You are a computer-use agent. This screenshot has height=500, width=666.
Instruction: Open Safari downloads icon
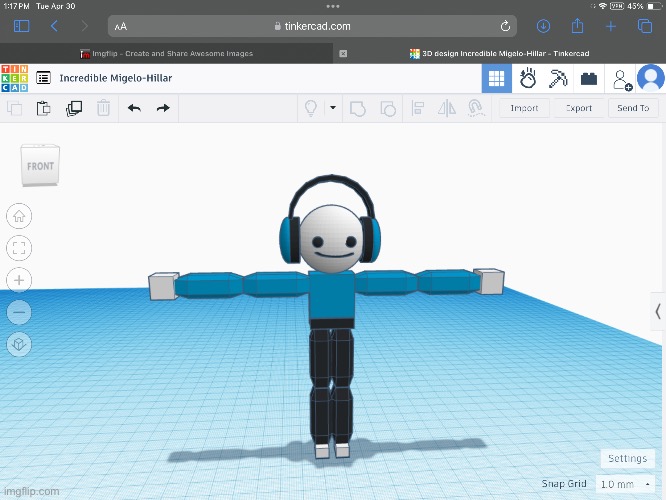(x=543, y=26)
